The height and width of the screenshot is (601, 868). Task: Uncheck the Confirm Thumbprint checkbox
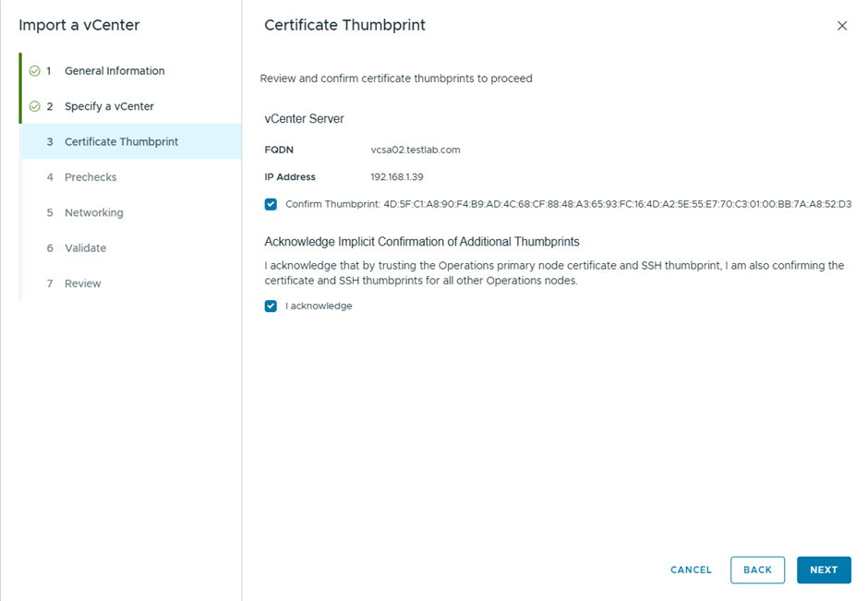(271, 204)
